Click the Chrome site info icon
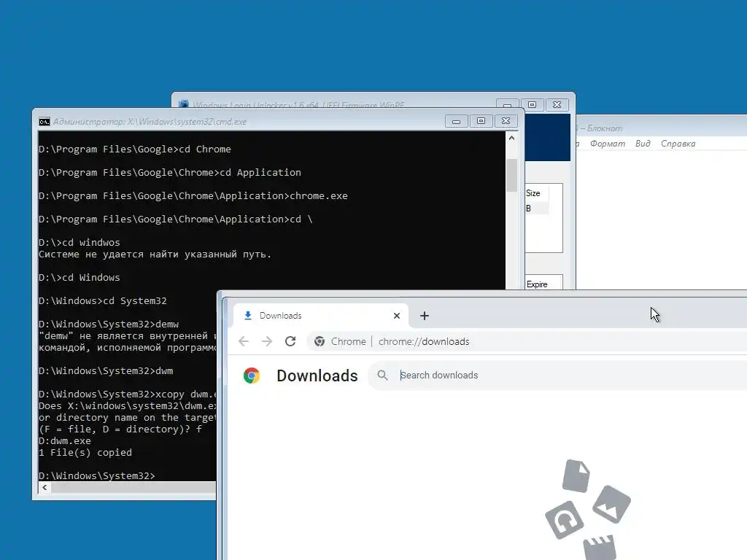The image size is (747, 560). (x=320, y=341)
